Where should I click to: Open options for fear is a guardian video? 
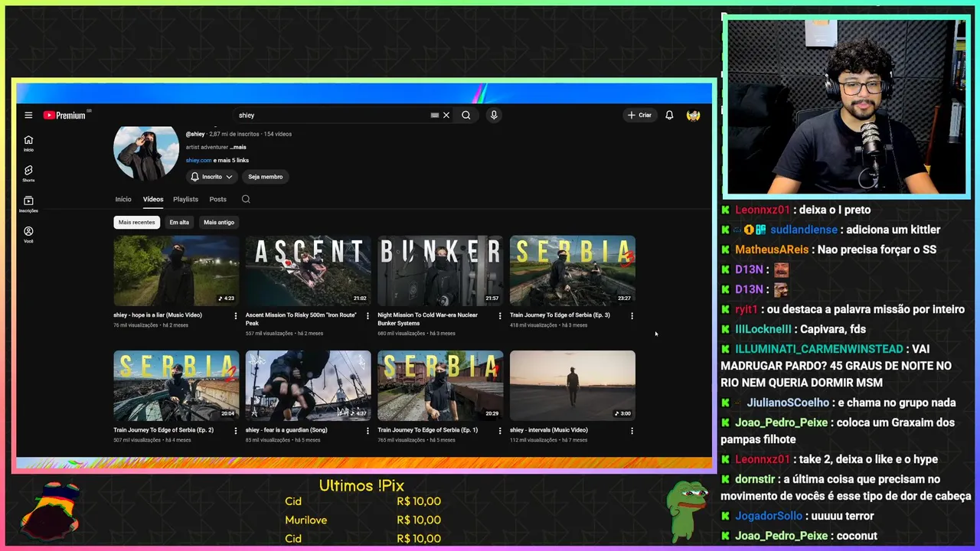tap(367, 431)
